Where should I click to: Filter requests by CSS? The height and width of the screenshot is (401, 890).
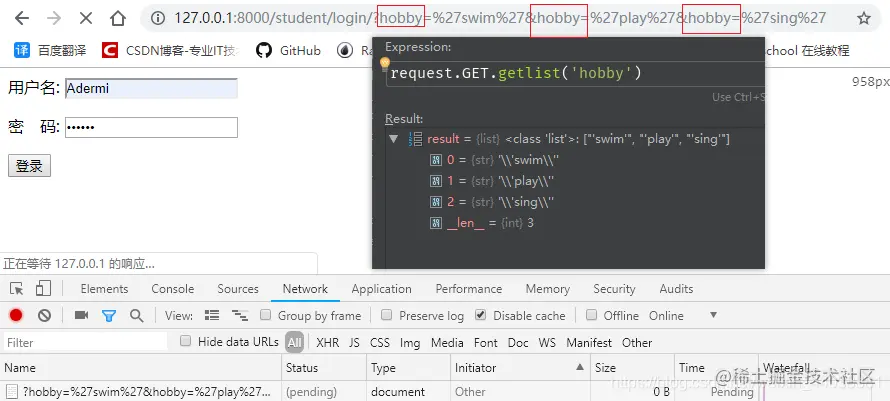point(380,342)
